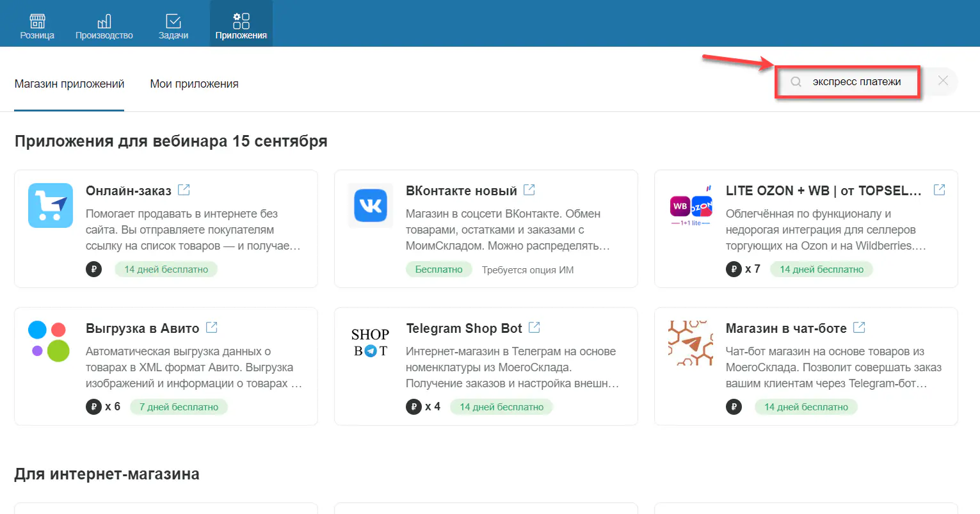Open LITE OZON + WB external link icon
This screenshot has height=514, width=980.
[939, 190]
